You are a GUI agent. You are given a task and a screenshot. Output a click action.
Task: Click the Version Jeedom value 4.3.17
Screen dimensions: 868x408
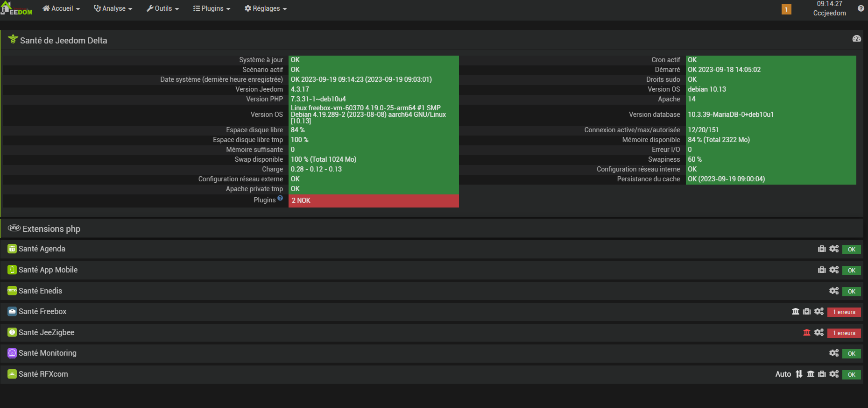tap(300, 89)
